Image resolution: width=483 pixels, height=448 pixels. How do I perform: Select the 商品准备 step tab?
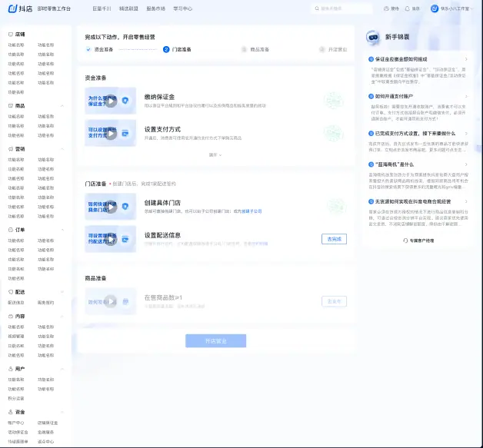coord(255,49)
